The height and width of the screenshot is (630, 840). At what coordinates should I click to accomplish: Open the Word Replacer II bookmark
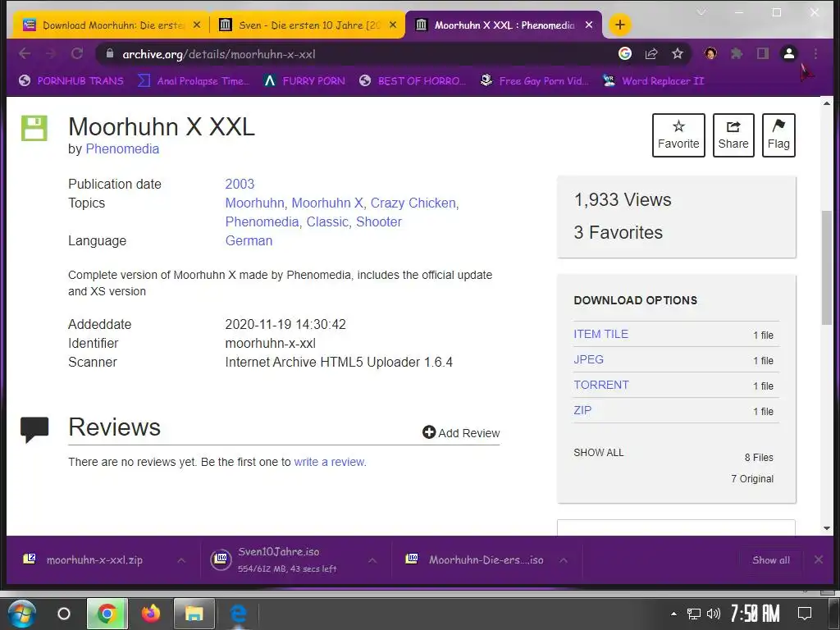tap(653, 81)
